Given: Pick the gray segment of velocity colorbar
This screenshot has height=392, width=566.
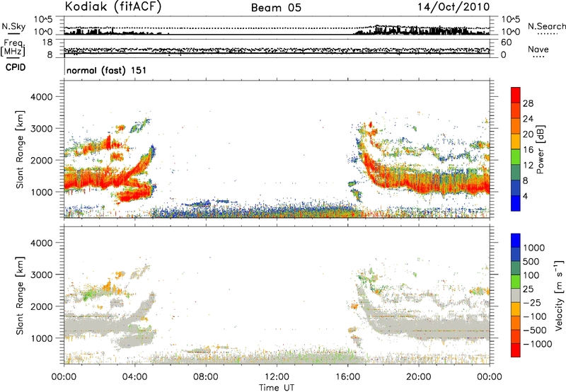Looking at the screenshot, I should click(516, 295).
